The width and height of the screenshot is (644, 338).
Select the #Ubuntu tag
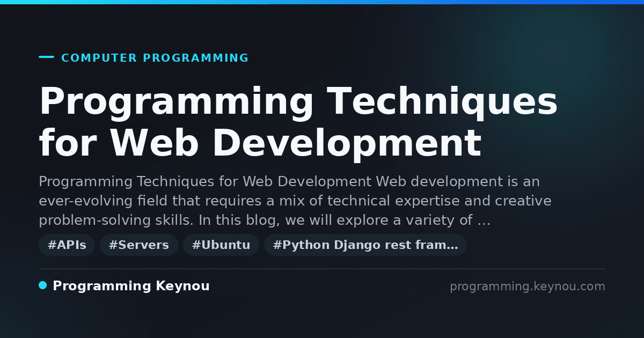point(221,245)
